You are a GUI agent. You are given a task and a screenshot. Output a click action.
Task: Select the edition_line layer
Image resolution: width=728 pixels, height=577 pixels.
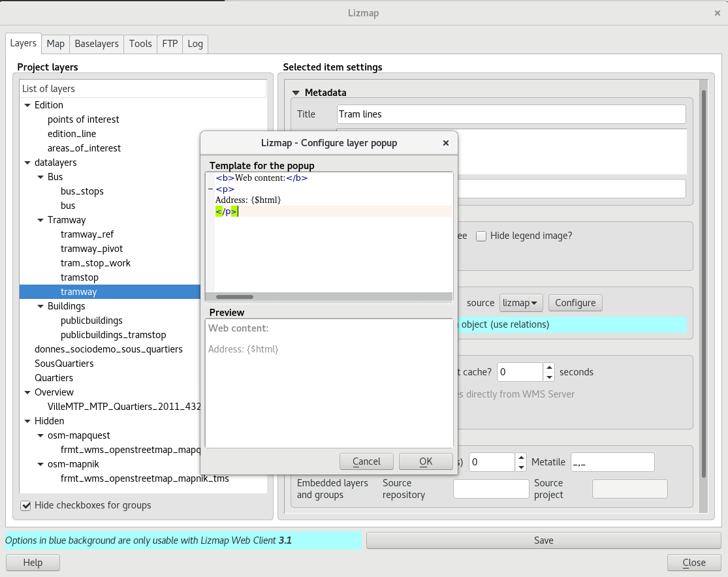pos(72,134)
